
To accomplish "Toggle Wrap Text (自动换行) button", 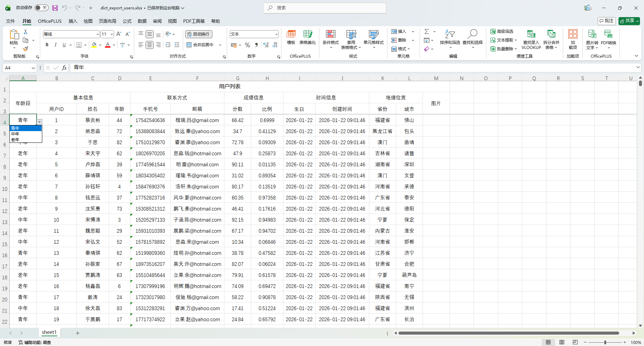I will pos(199,34).
